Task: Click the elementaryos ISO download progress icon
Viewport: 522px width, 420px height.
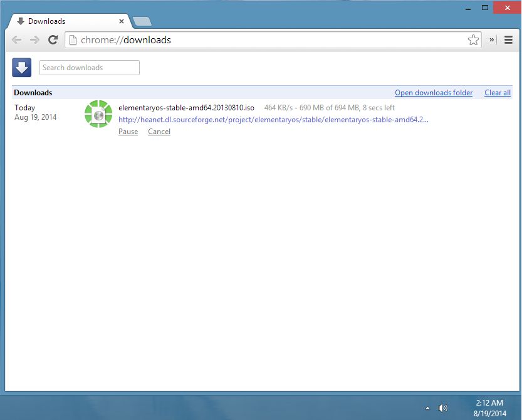Action: tap(98, 114)
